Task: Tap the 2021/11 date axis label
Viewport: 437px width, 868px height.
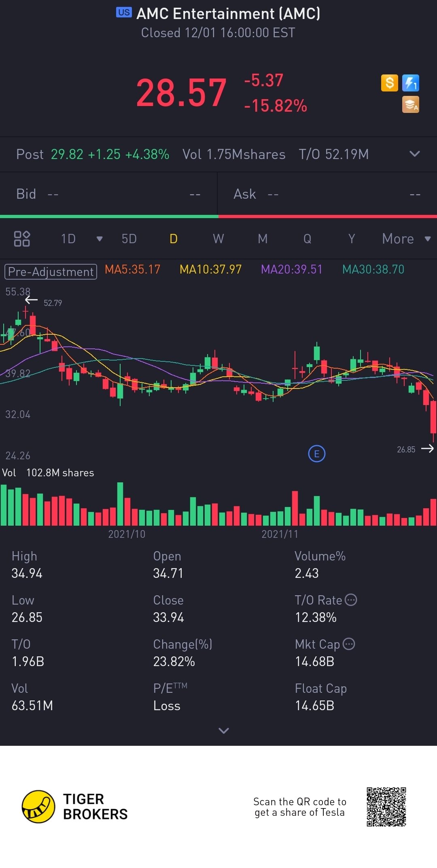Action: 280,534
